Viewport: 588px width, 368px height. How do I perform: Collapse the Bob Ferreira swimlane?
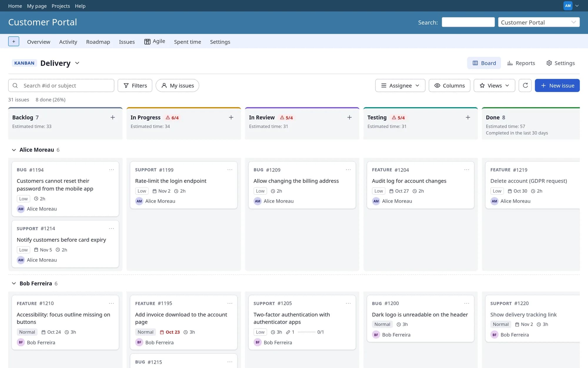14,284
